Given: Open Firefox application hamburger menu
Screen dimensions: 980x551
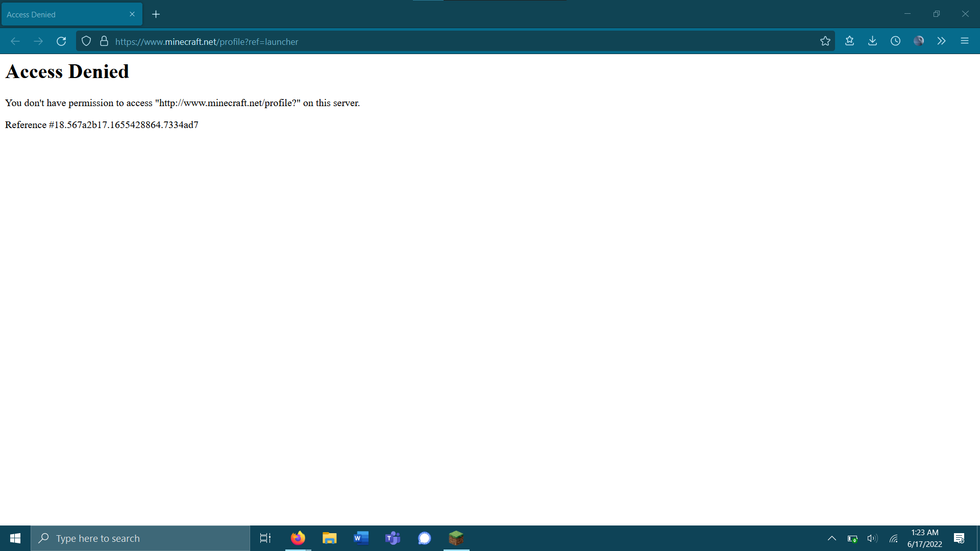Looking at the screenshot, I should 964,41.
